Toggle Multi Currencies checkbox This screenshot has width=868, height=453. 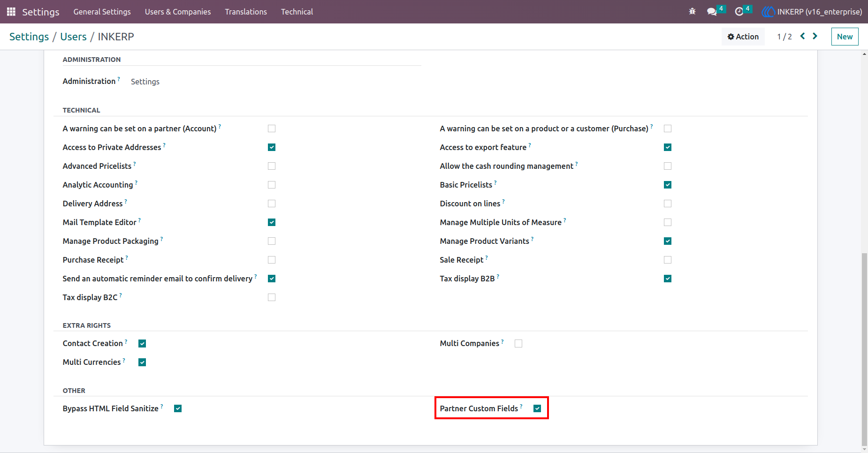[142, 362]
